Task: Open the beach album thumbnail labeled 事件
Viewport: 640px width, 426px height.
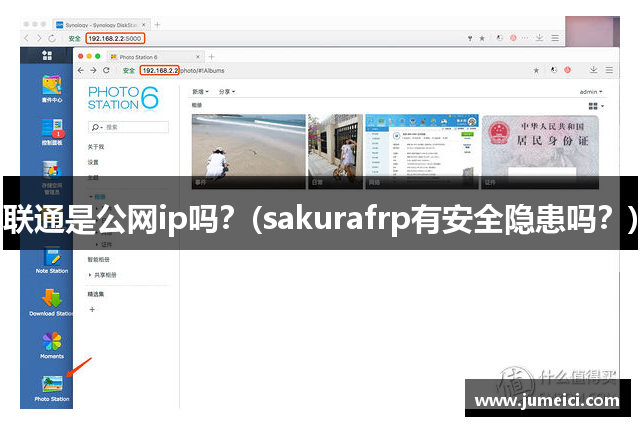Action: (249, 151)
